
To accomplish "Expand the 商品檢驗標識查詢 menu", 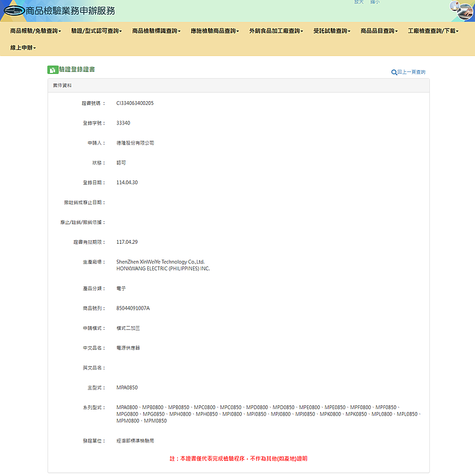I will [x=157, y=31].
